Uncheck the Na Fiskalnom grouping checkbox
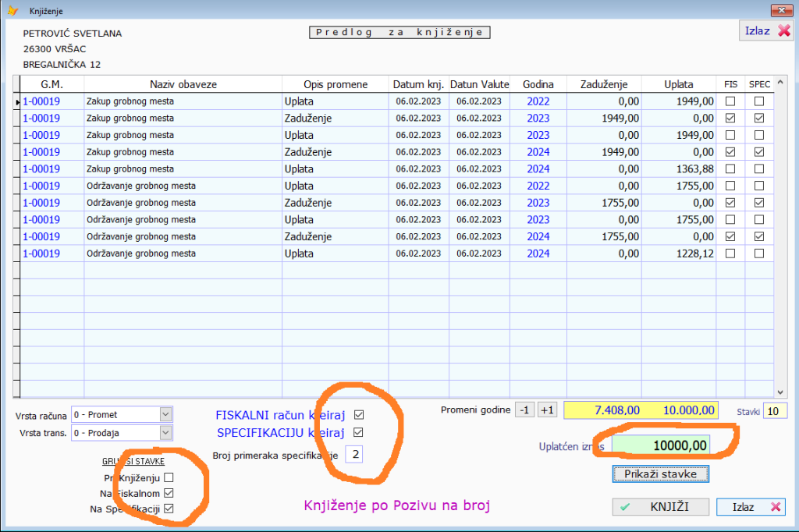799x532 pixels. pyautogui.click(x=169, y=493)
